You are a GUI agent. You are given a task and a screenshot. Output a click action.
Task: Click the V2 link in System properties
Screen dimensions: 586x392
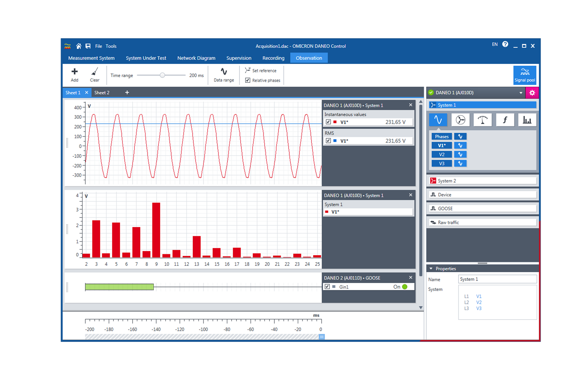[x=479, y=302]
